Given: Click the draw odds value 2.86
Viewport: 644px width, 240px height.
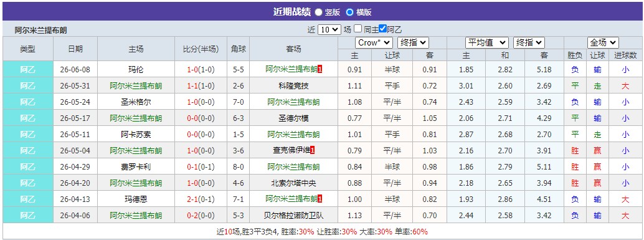Looking at the screenshot, I should 504,199.
